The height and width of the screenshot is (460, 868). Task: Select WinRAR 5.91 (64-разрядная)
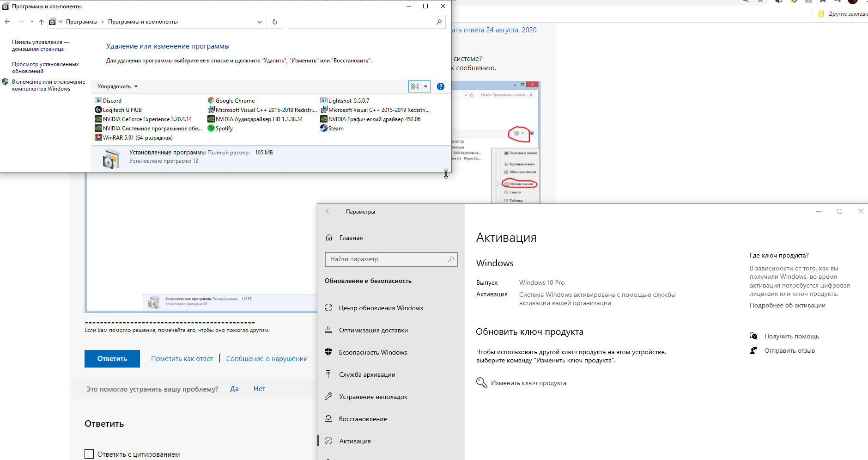click(x=134, y=137)
